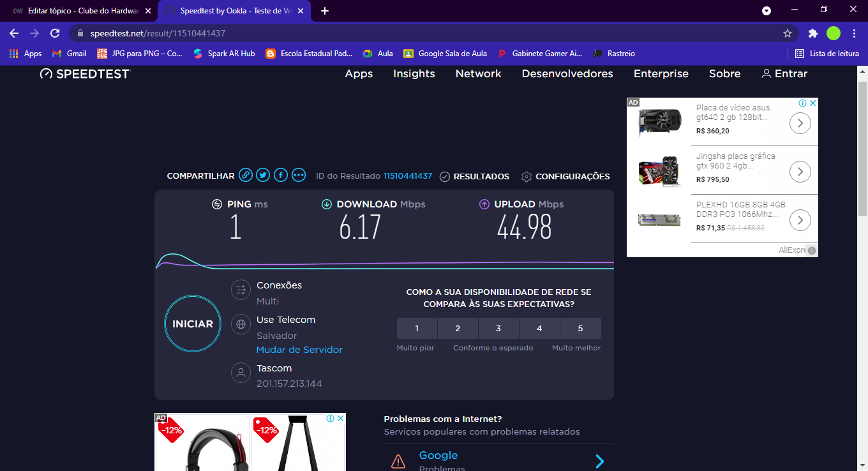Viewport: 868px width, 471px height.
Task: Open a new tab with the plus button
Action: pos(325,11)
